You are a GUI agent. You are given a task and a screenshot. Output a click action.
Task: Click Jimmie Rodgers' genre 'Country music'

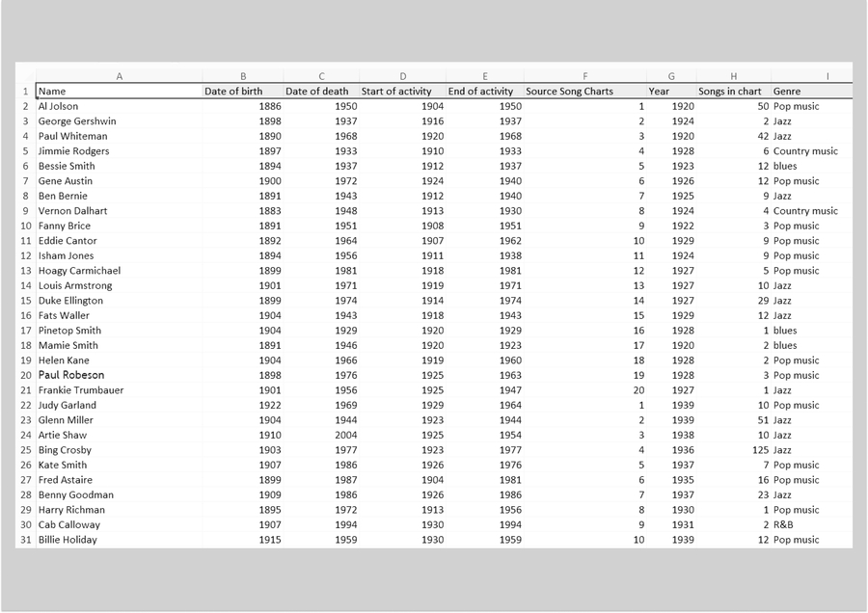[812, 151]
